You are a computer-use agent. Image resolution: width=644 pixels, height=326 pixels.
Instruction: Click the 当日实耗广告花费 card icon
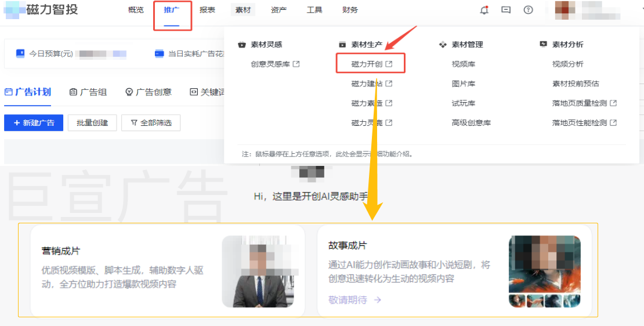[x=160, y=53]
